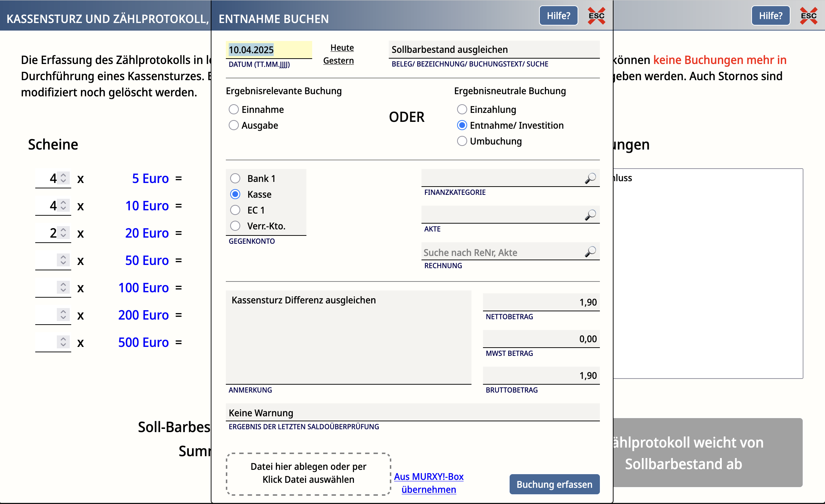Adjust 200 Euro note count stepper
Viewport: 825px width, 504px height.
coord(63,315)
